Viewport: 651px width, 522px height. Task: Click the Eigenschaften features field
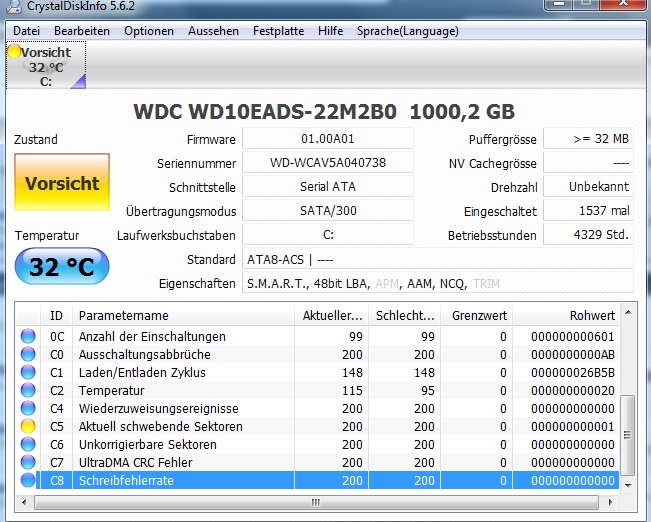tap(438, 283)
